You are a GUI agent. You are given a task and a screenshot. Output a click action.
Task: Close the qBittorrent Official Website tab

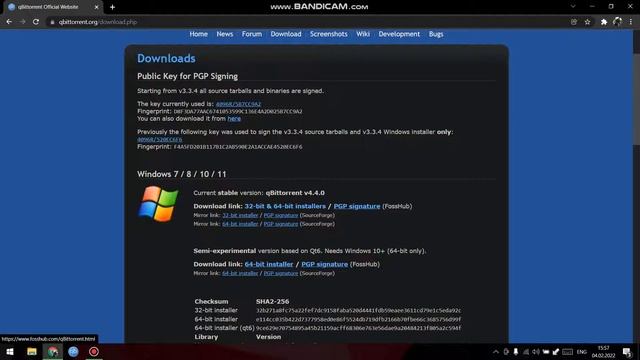coord(96,7)
